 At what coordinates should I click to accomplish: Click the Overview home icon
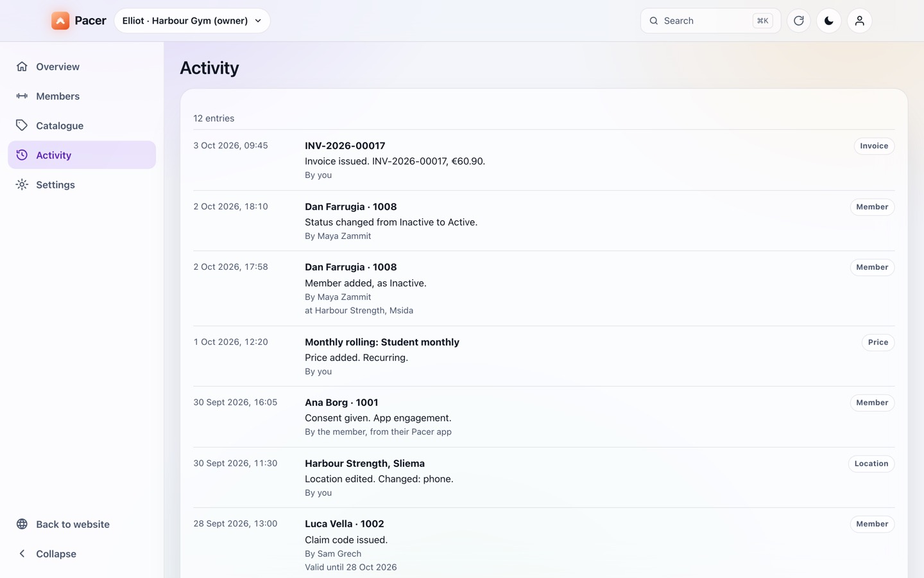click(22, 66)
